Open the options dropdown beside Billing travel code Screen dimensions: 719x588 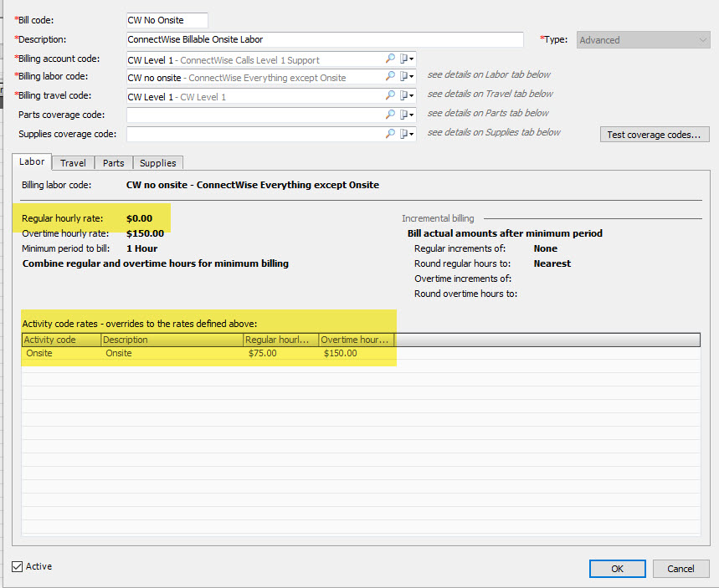tap(407, 95)
